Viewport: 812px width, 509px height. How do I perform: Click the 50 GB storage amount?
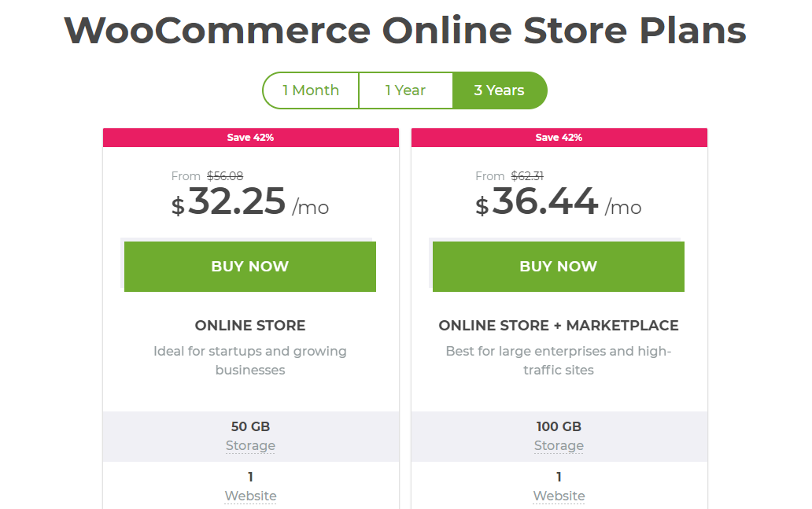click(250, 427)
